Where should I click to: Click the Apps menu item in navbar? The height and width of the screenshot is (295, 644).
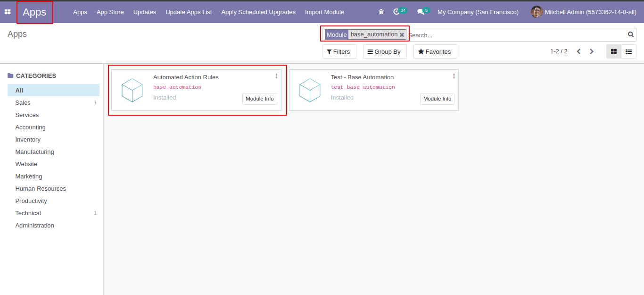(x=80, y=12)
